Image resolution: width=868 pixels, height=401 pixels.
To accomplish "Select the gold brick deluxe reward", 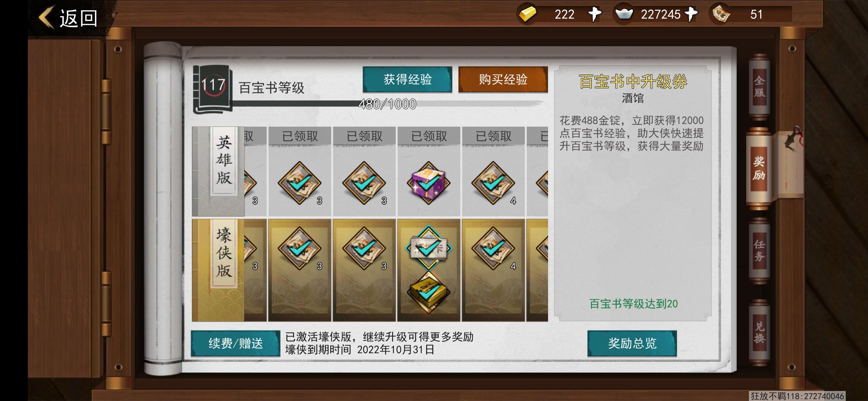I will click(429, 292).
